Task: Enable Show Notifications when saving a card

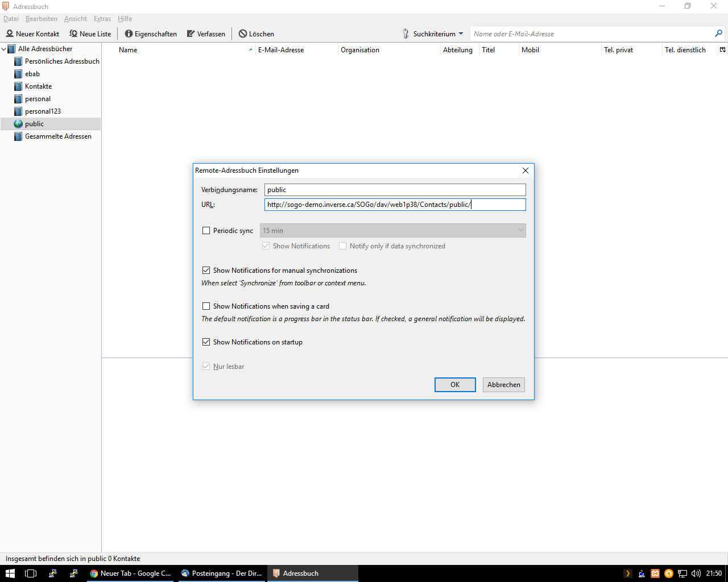Action: 206,306
